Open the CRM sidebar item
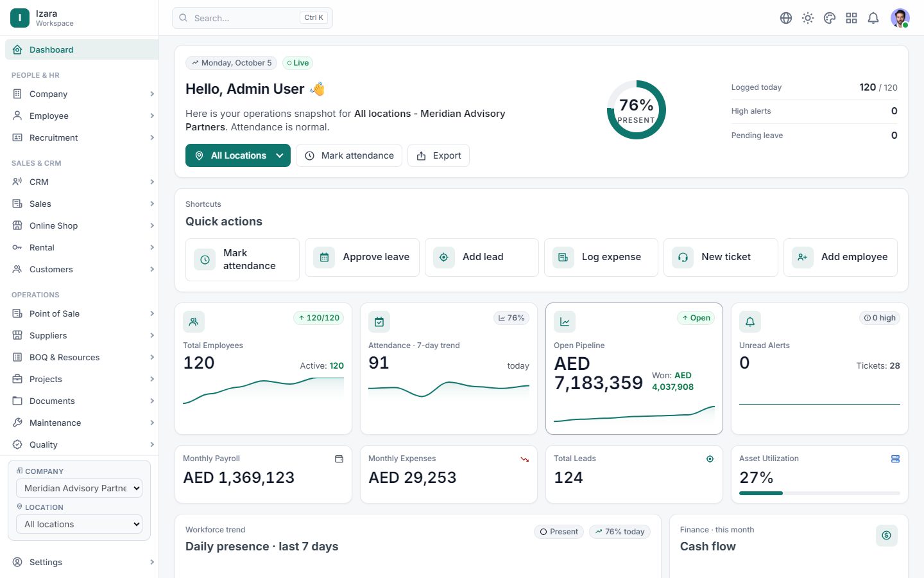Screen dimensions: 924x578 (x=81, y=182)
